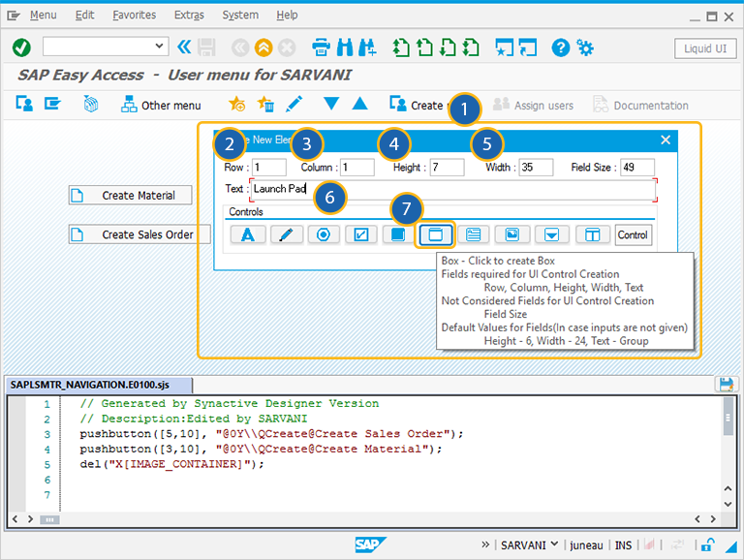Click the Last Page icon
This screenshot has width=744, height=560.
[x=471, y=47]
